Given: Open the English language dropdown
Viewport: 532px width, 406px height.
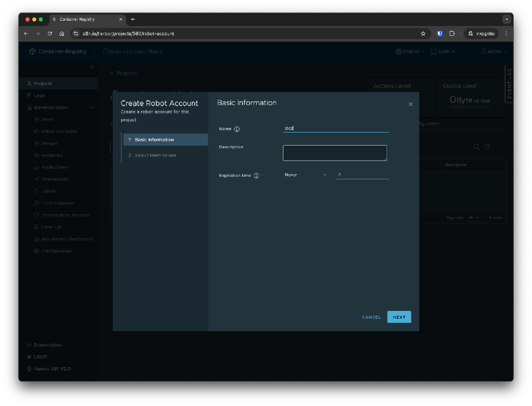Looking at the screenshot, I should tap(409, 51).
